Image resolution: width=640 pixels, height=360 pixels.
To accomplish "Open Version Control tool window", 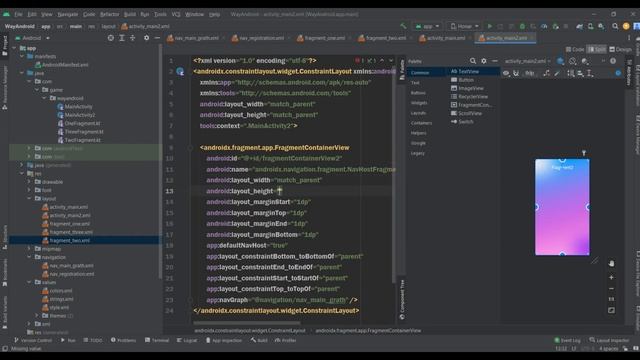I will coord(33,340).
